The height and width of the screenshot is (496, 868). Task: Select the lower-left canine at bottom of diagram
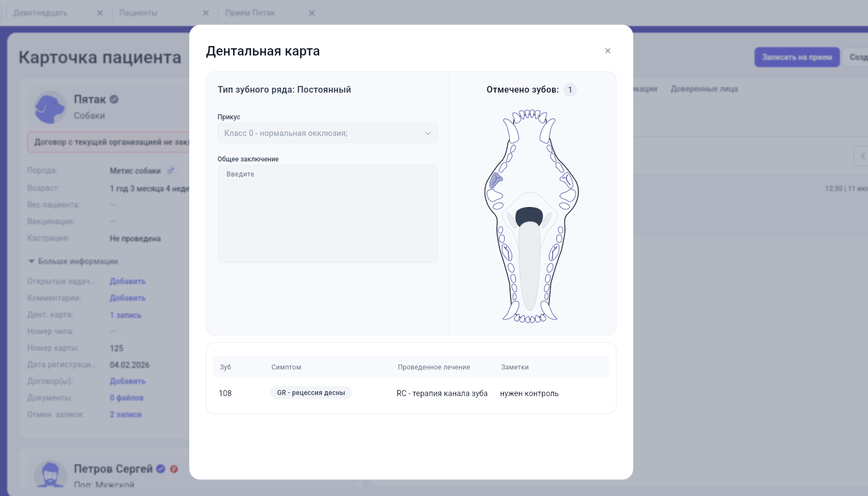click(511, 311)
